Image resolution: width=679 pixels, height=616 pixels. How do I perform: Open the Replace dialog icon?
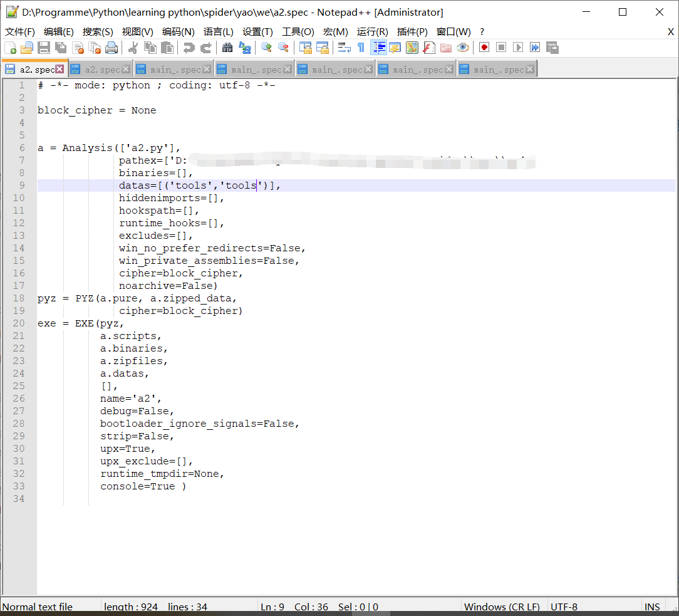point(245,48)
